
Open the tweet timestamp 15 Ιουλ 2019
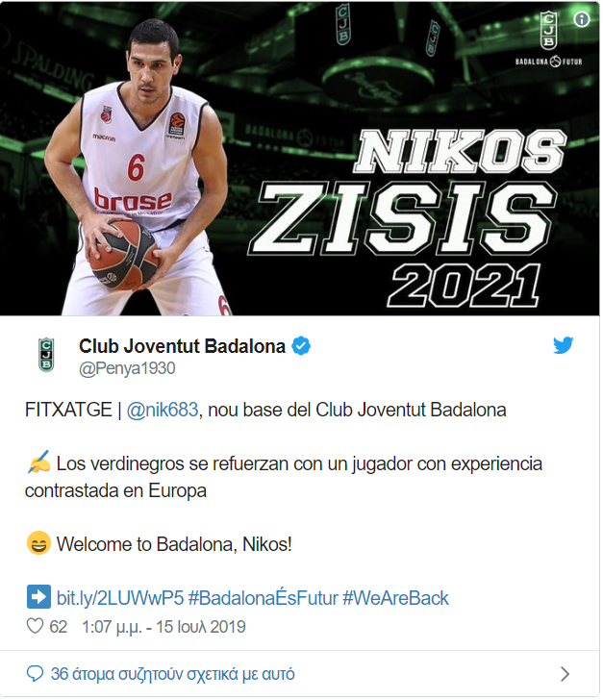(x=163, y=627)
